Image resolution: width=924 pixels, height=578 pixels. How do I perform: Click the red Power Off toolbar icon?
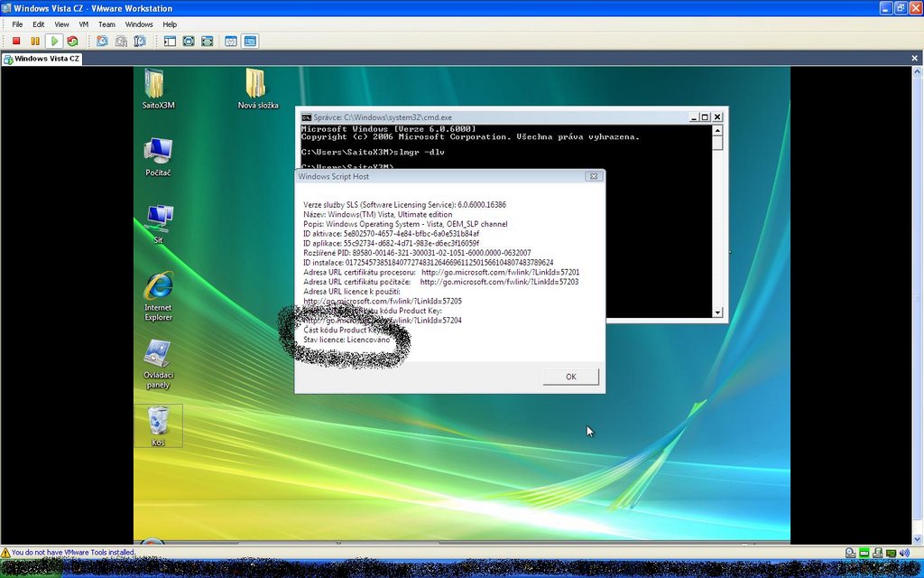pos(16,41)
